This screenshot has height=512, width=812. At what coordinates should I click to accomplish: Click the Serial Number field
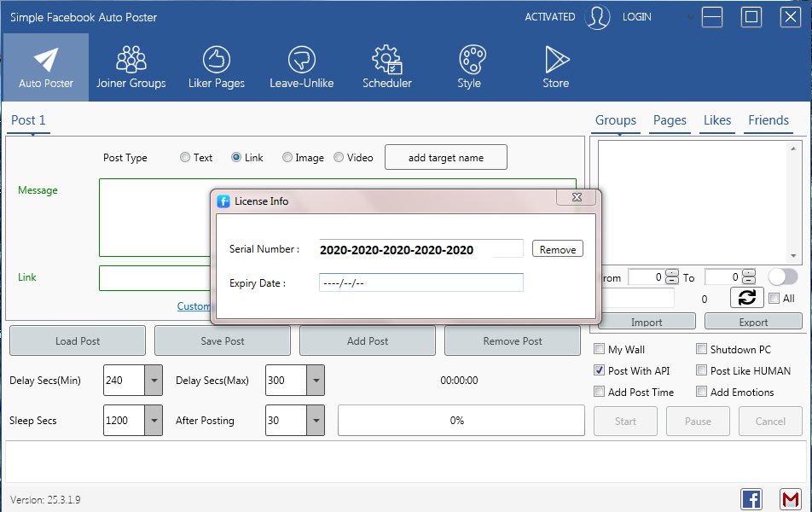421,248
